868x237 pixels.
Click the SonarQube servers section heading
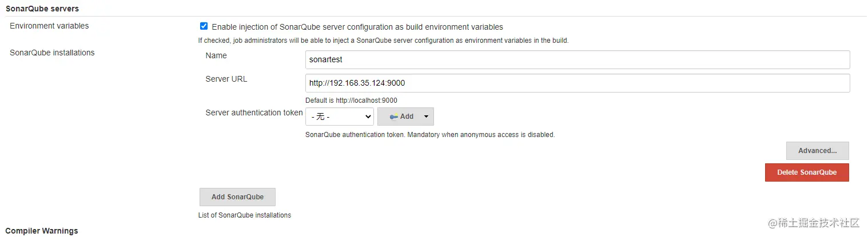point(42,9)
